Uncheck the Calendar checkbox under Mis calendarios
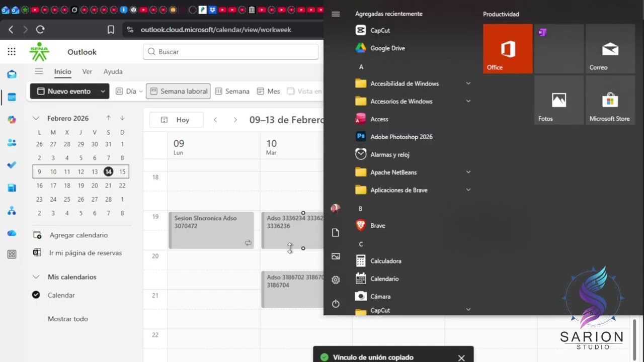The height and width of the screenshot is (362, 644). [x=36, y=295]
